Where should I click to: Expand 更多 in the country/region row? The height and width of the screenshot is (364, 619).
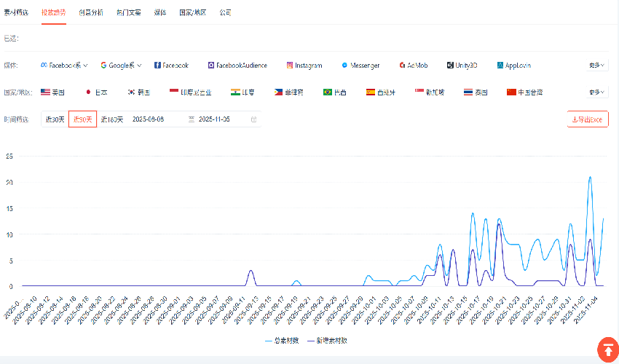click(596, 92)
